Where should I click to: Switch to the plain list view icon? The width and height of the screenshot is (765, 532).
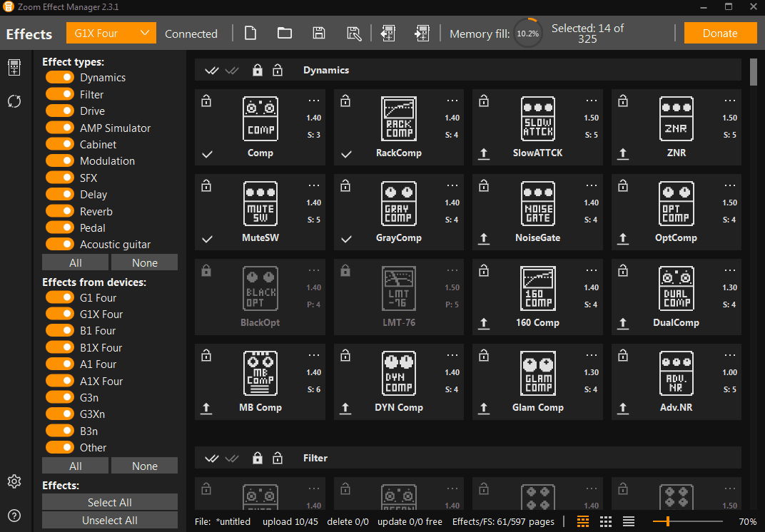point(629,521)
